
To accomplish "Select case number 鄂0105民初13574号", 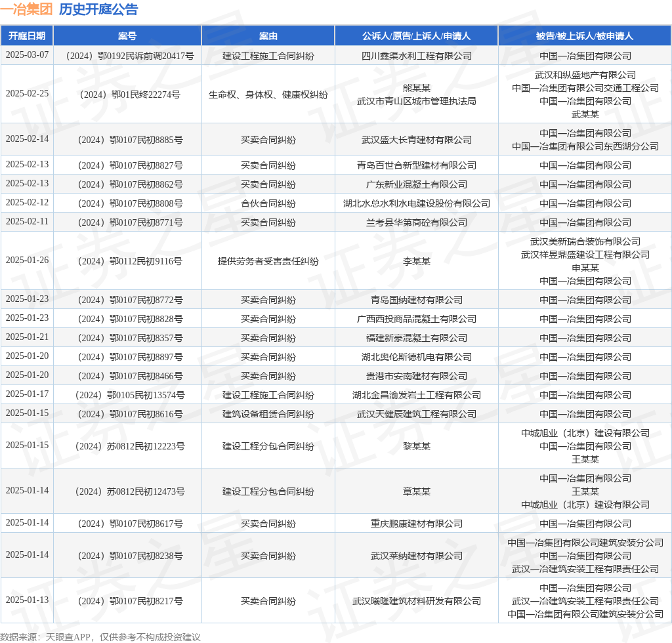I will click(x=127, y=395).
